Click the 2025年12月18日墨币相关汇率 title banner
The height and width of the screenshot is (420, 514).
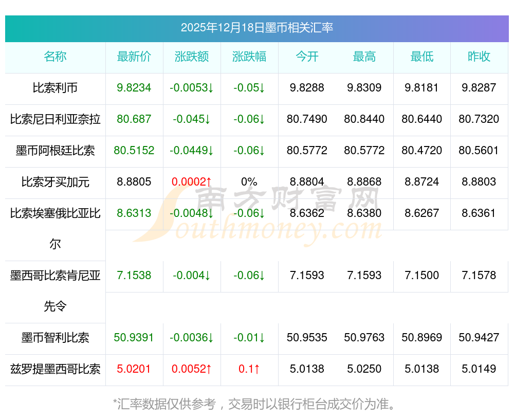coord(256,28)
